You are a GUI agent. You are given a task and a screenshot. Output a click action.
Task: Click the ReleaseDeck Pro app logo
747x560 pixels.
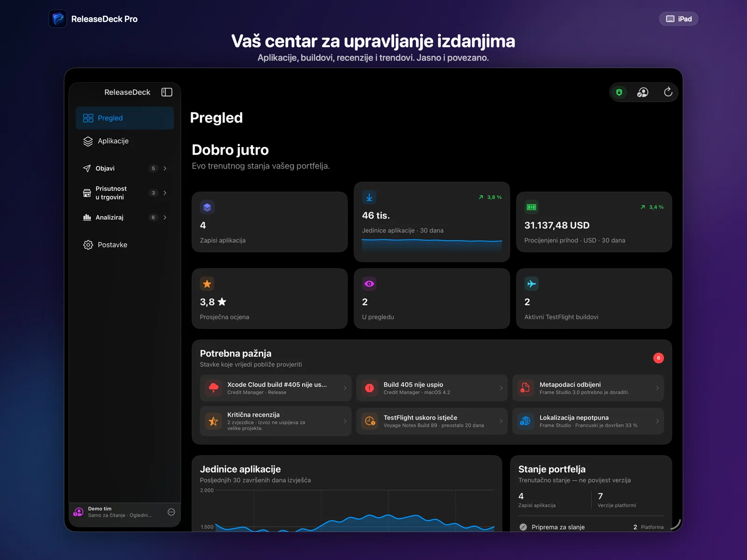(x=58, y=19)
